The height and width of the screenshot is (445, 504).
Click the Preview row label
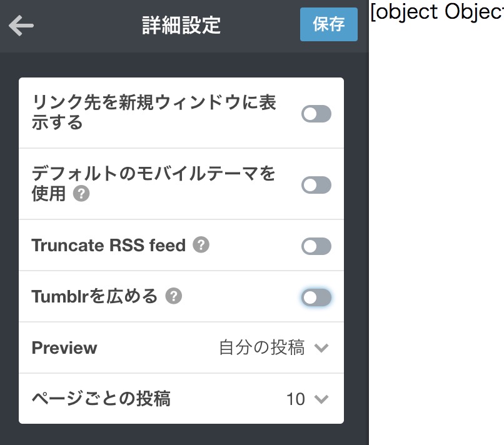64,347
